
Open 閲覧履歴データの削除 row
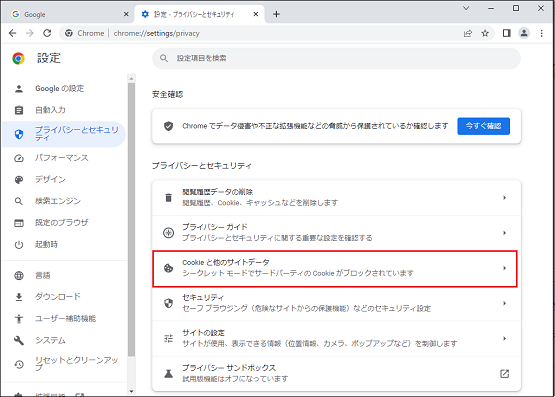[x=336, y=198]
